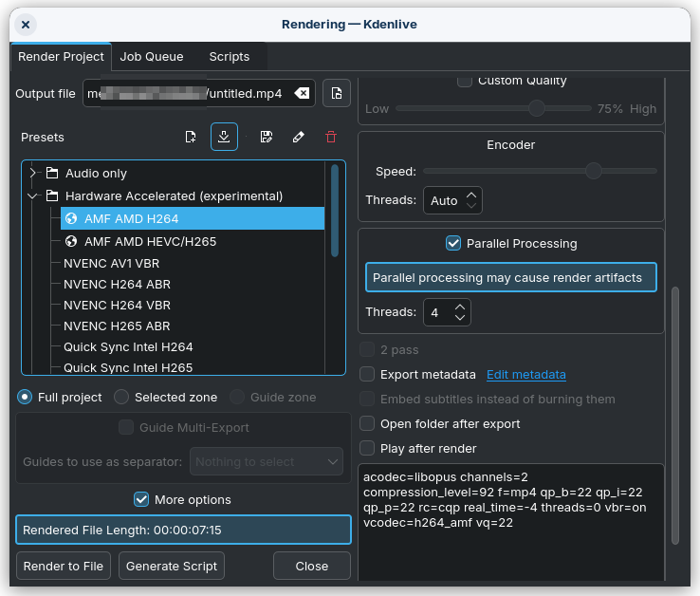Decrease the Encoder Threads value

click(471, 206)
